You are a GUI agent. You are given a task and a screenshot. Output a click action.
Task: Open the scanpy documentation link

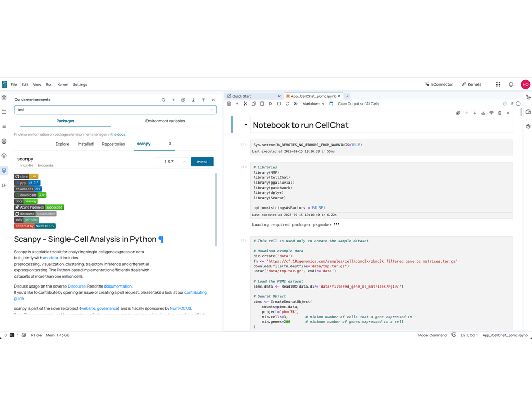pos(118,285)
